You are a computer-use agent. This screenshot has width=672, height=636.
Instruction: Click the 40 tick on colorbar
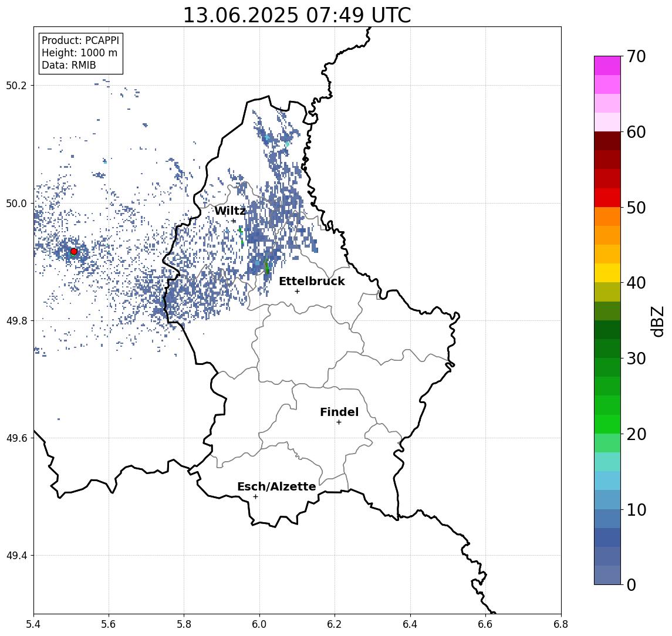(636, 283)
